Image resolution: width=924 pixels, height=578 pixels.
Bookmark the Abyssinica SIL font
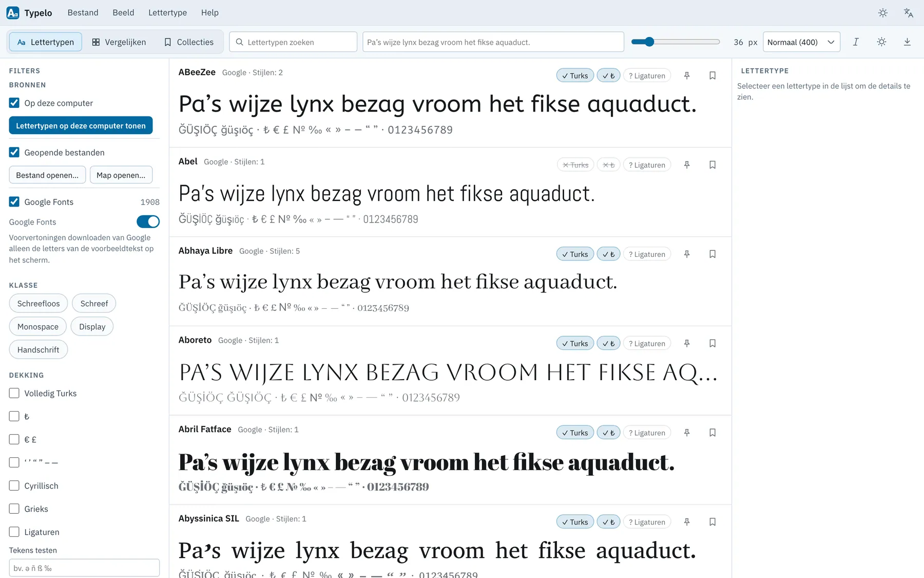pos(713,522)
